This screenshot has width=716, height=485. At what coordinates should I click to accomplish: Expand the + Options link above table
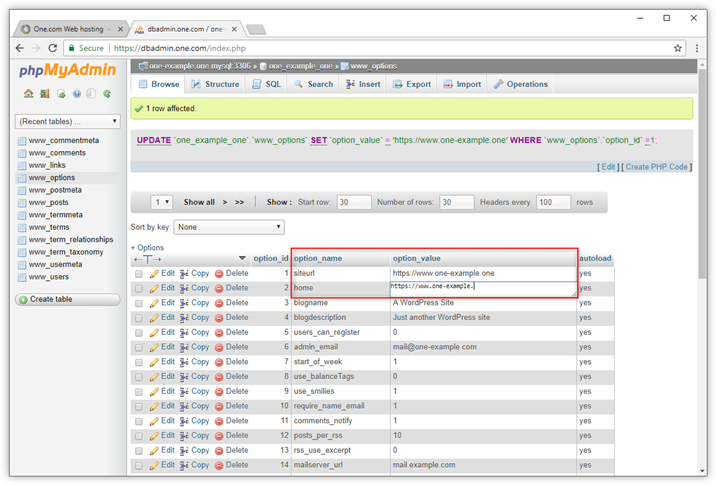coord(147,248)
